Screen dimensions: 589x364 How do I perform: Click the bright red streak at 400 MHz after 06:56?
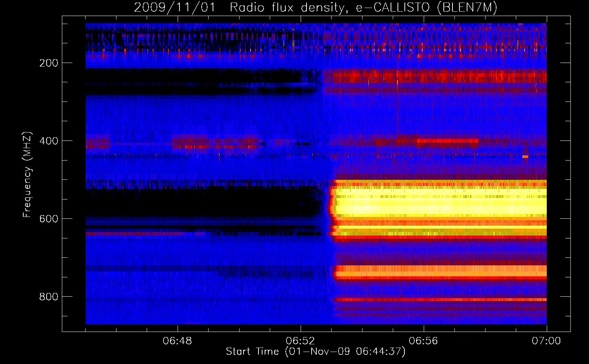448,141
